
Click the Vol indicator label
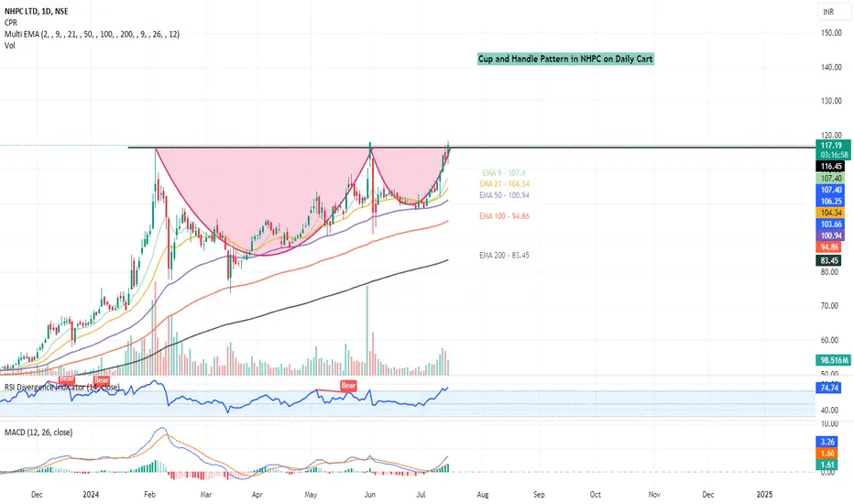(x=10, y=45)
